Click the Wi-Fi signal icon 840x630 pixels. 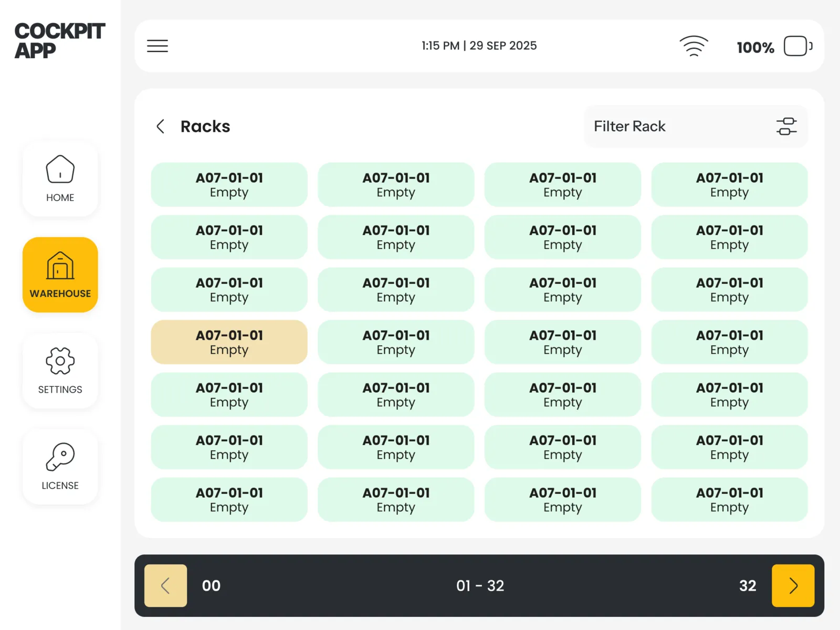point(694,46)
